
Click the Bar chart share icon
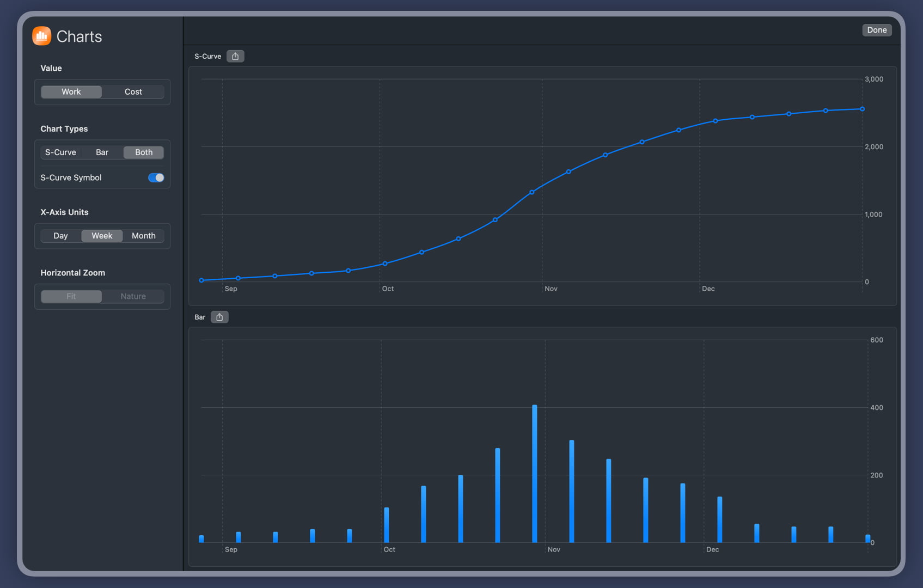click(x=219, y=317)
